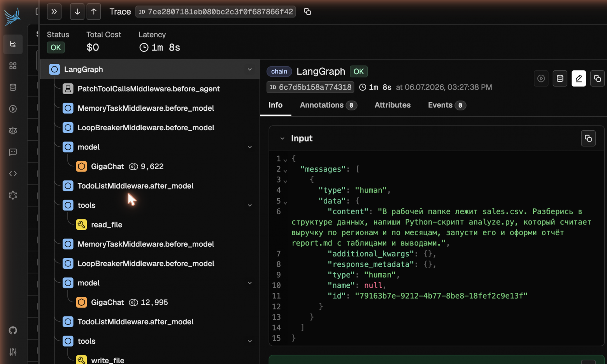
Task: Click the OK badge beside LangGraph title
Action: click(x=359, y=72)
